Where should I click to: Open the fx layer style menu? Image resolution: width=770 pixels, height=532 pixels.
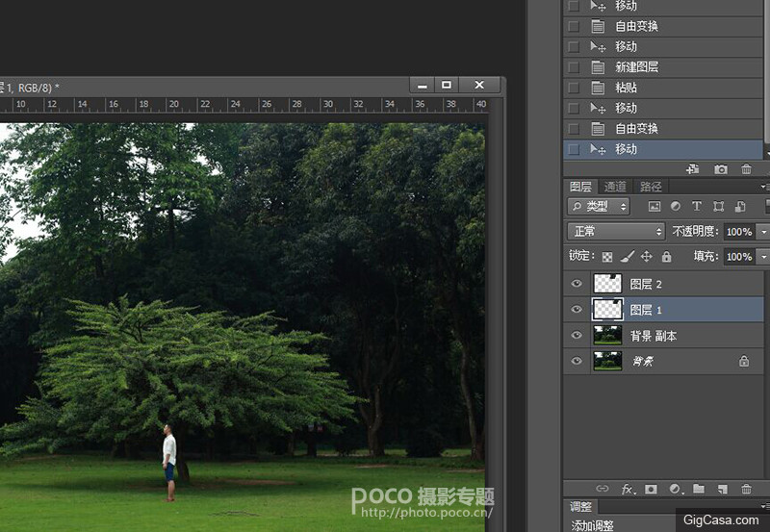(628, 489)
